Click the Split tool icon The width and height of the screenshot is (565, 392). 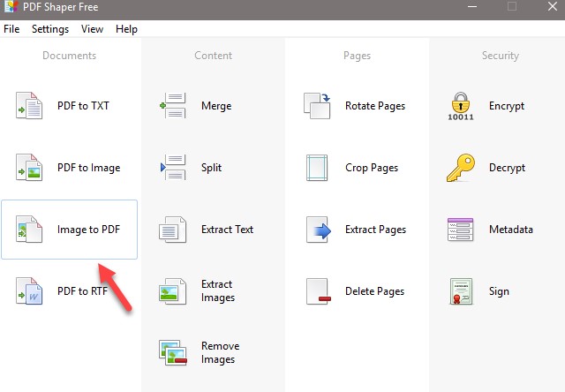pos(172,168)
